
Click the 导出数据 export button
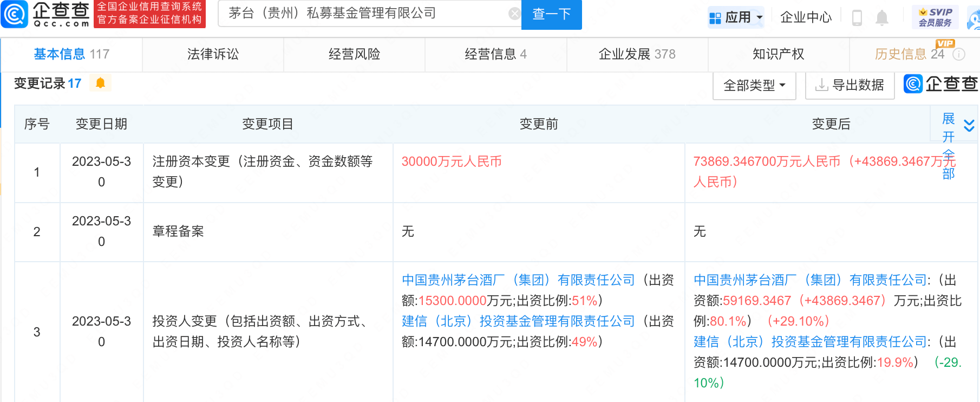(850, 86)
